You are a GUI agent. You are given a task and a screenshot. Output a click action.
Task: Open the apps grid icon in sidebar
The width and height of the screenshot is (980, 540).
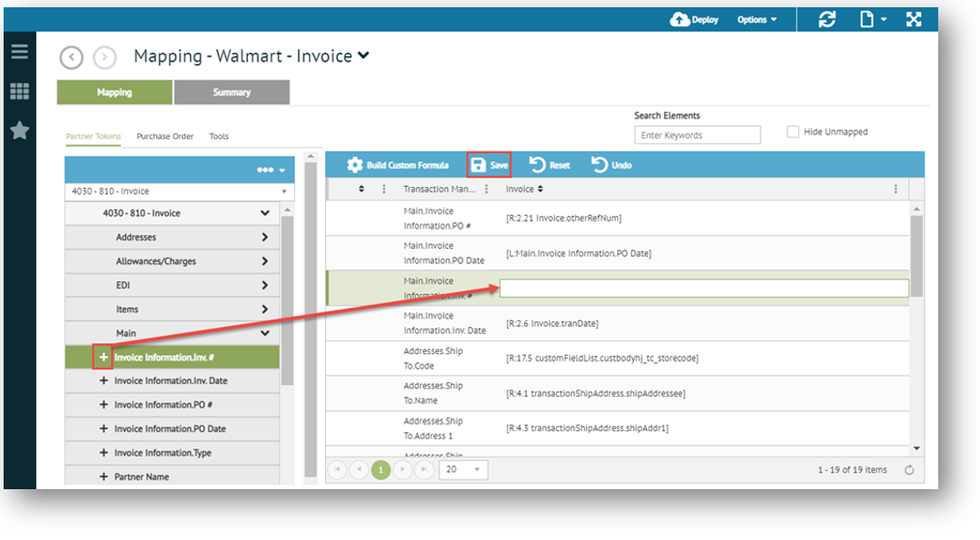pos(19,91)
